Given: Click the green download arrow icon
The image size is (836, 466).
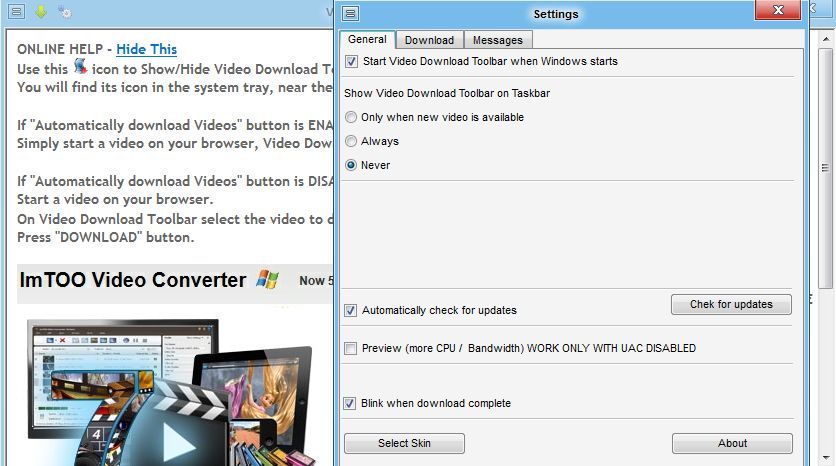Looking at the screenshot, I should pos(41,12).
